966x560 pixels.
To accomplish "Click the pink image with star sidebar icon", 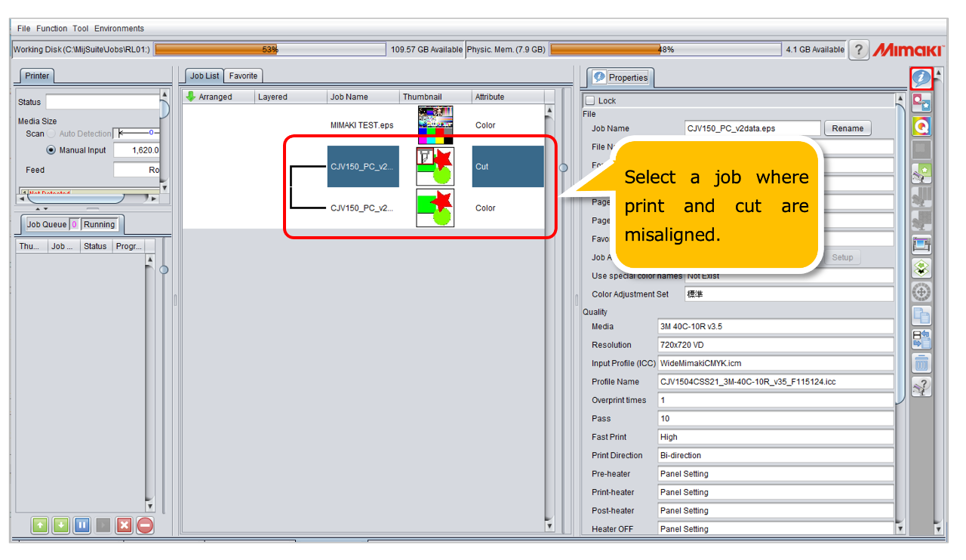I will [921, 102].
